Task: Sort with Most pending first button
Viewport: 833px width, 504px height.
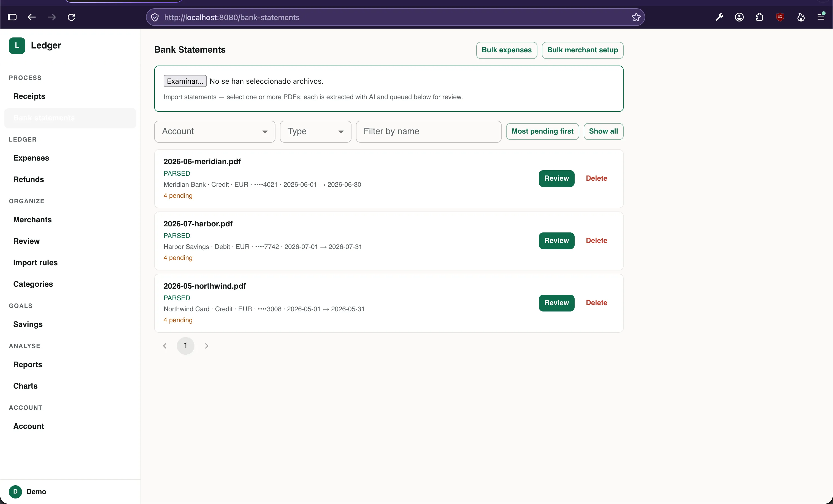Action: tap(542, 131)
